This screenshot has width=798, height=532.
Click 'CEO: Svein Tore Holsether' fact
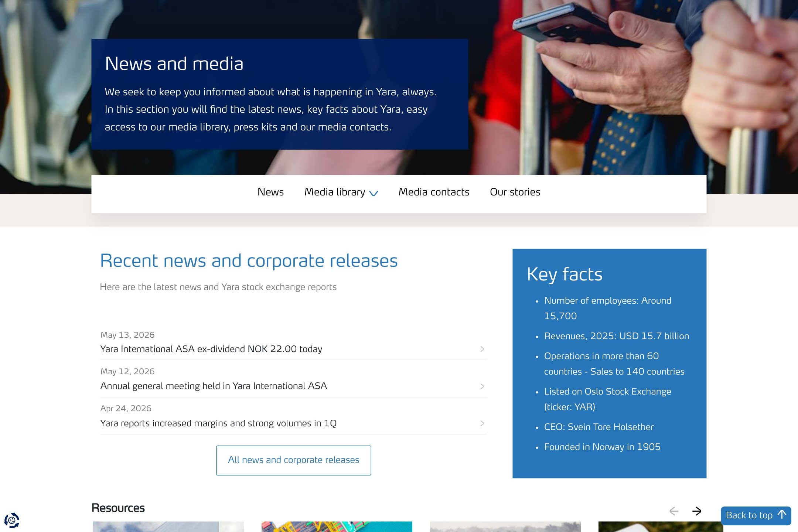tap(599, 427)
